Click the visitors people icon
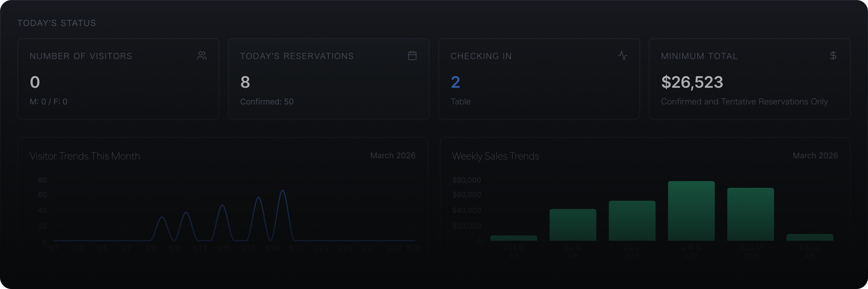This screenshot has width=868, height=289. pyautogui.click(x=202, y=56)
